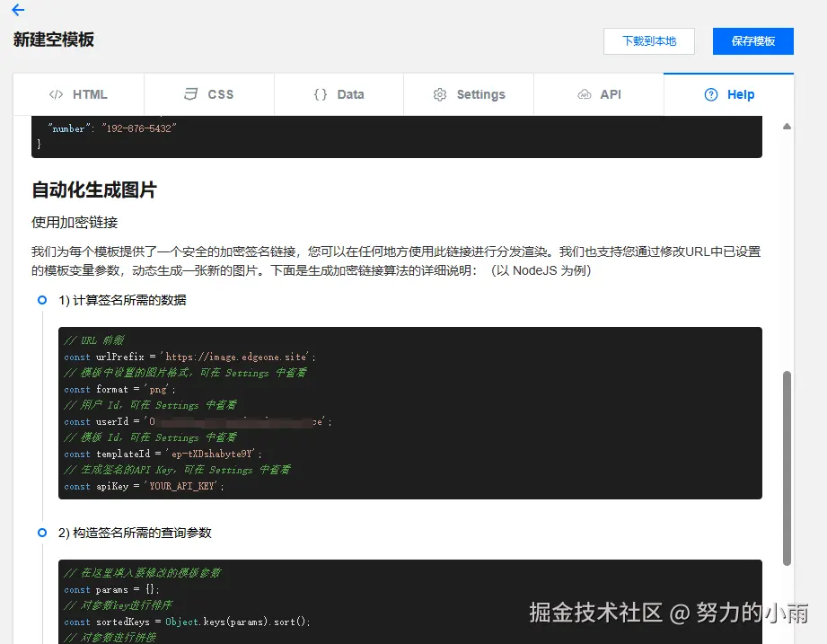Click the scrollbar up arrow
The height and width of the screenshot is (644, 827).
point(787,127)
